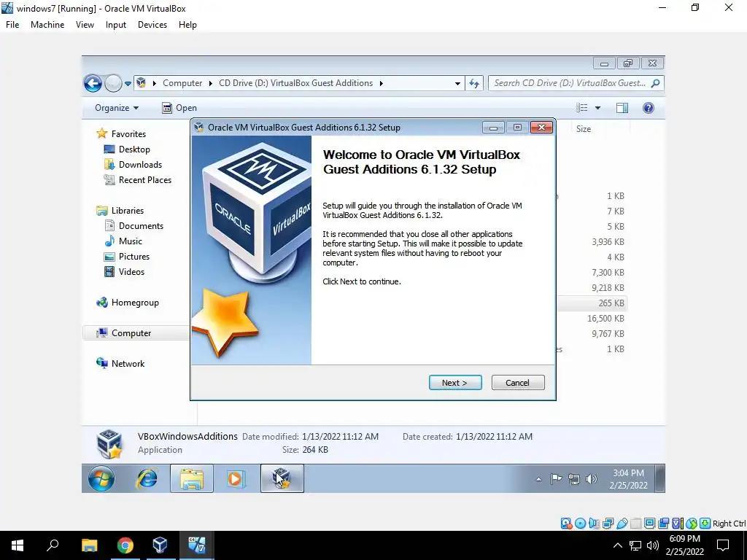747x560 pixels.
Task: Open recent pages dropdown next to forward button
Action: [128, 84]
